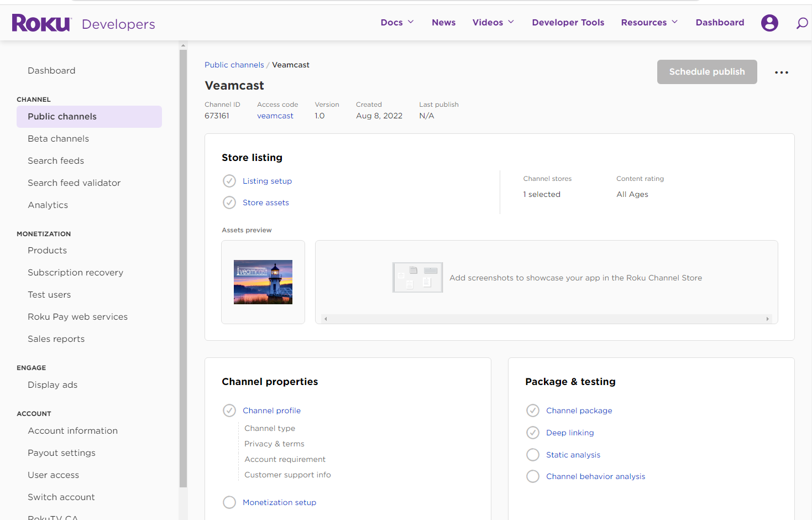The image size is (812, 520).
Task: Click sidebar scrollbar up arrow
Action: pos(183,45)
